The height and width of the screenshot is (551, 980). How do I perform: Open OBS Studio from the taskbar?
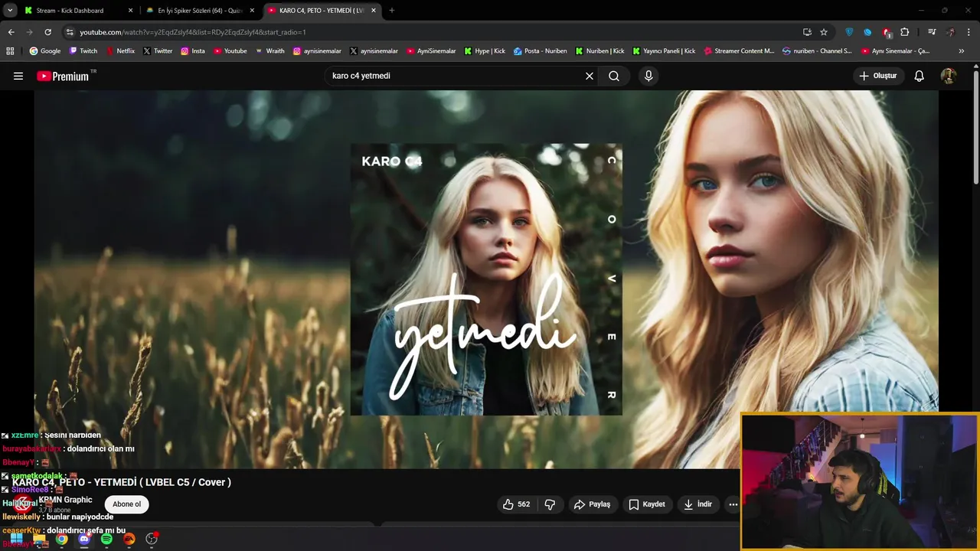click(x=152, y=540)
